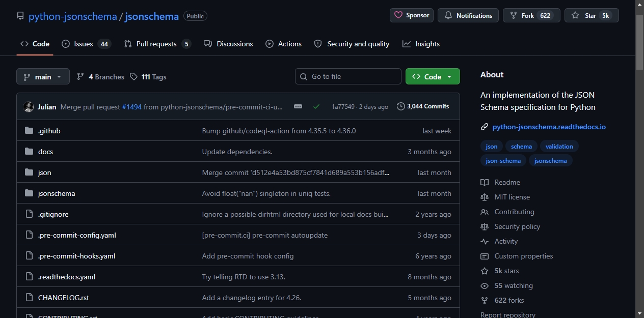Screen dimensions: 644x318
Task: Click the file icon for CHANGELOG.rst
Action: pyautogui.click(x=29, y=298)
